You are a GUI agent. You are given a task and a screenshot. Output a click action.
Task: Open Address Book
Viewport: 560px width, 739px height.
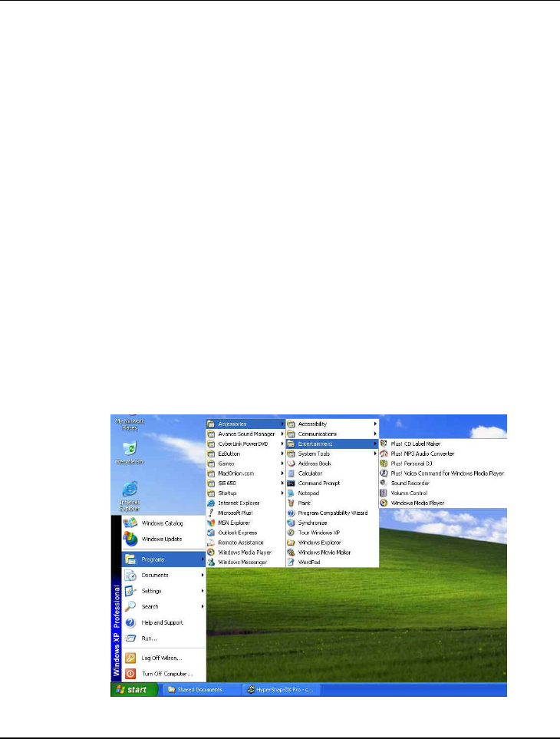click(332, 464)
